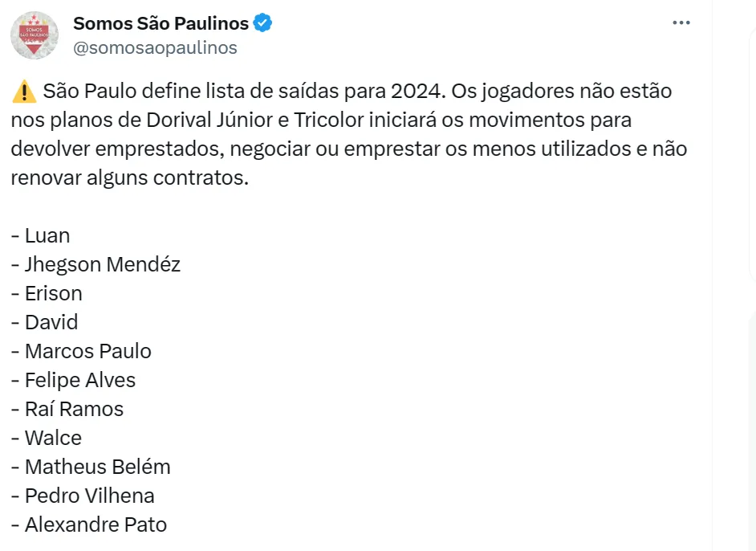Click the 'Jhegson Mendéz' list entry

pos(102,264)
